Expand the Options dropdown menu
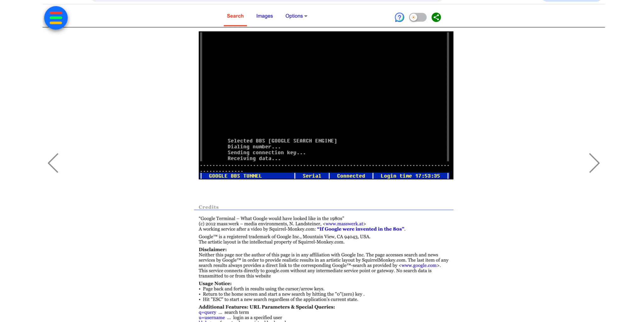Screen dimensions: 644x322 click(x=296, y=16)
